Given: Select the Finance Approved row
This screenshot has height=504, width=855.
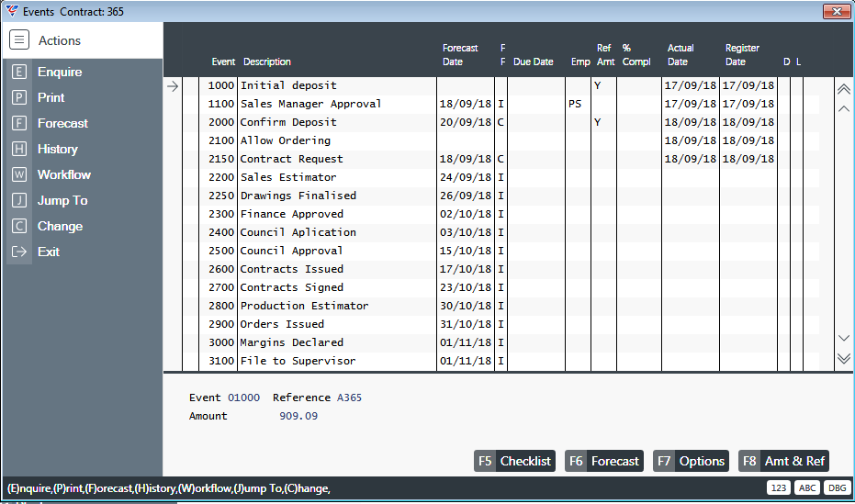Looking at the screenshot, I should (500, 214).
